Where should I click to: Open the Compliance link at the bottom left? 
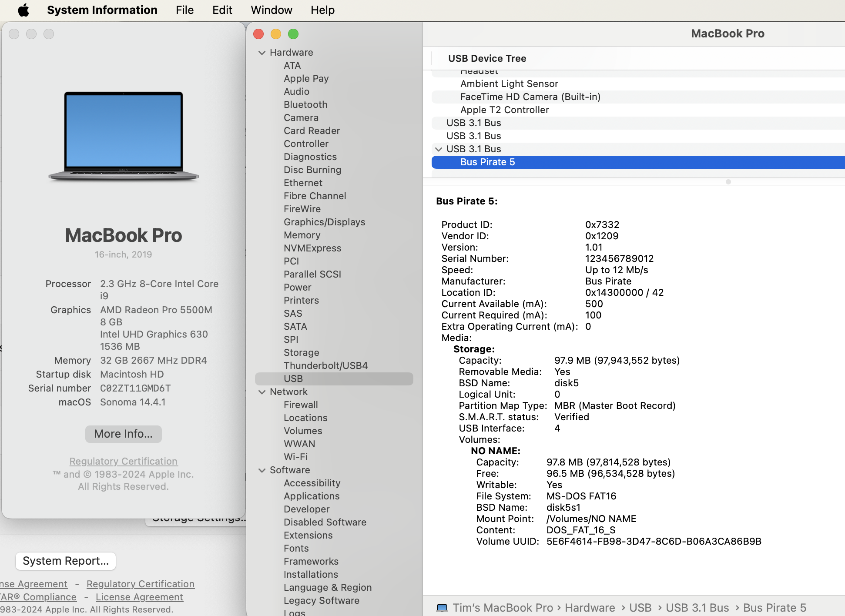tap(38, 597)
